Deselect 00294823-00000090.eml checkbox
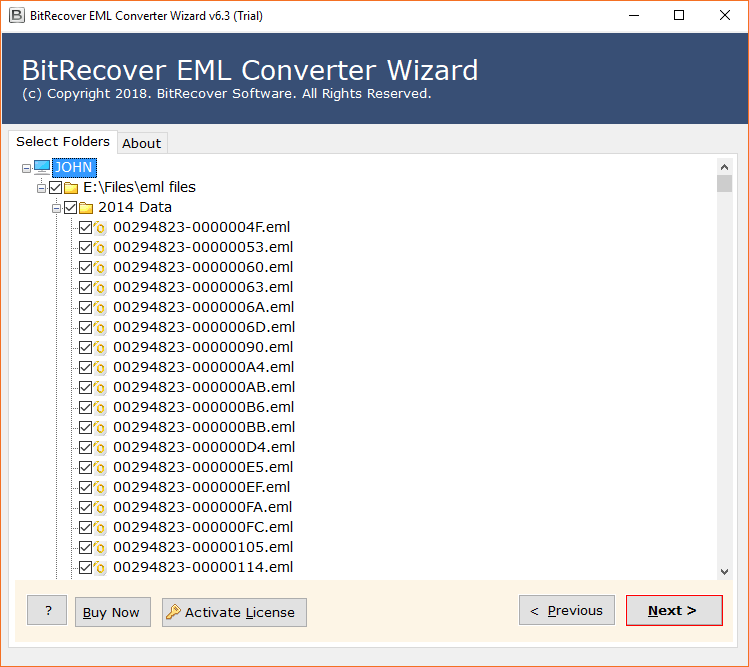This screenshot has width=749, height=667. [x=86, y=348]
